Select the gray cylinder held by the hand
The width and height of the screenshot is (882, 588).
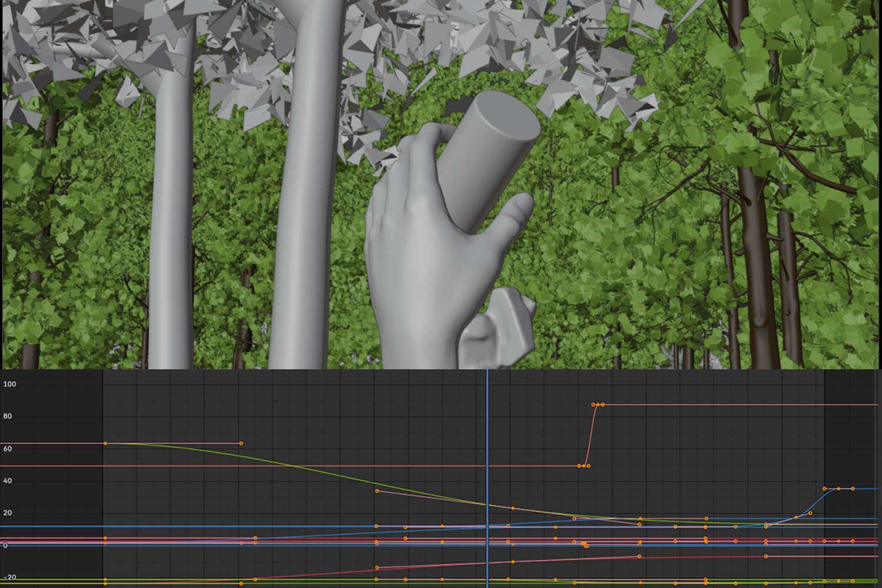point(491,159)
